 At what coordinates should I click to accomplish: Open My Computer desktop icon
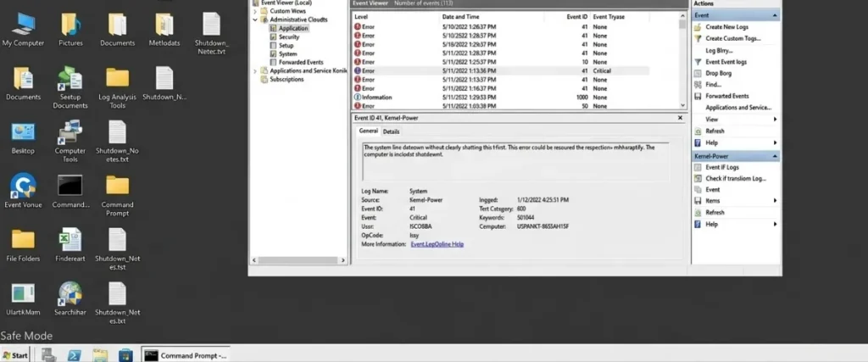tap(23, 30)
